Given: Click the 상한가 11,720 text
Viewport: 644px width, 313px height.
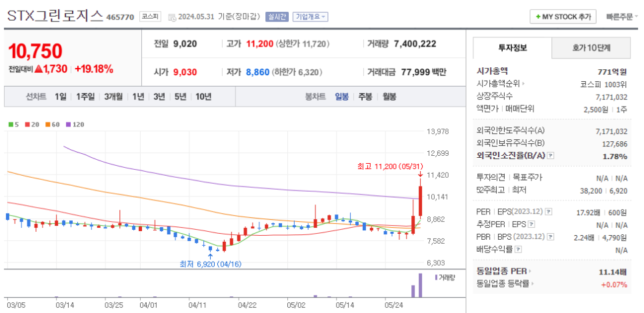Looking at the screenshot, I should pyautogui.click(x=303, y=44).
